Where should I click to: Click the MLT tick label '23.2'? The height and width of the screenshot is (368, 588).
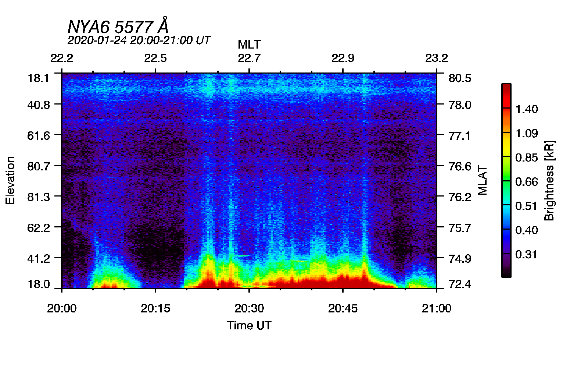click(x=437, y=58)
